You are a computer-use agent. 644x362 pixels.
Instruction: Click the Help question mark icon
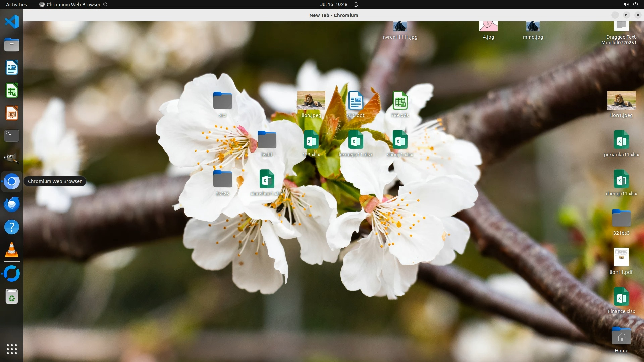(12, 227)
